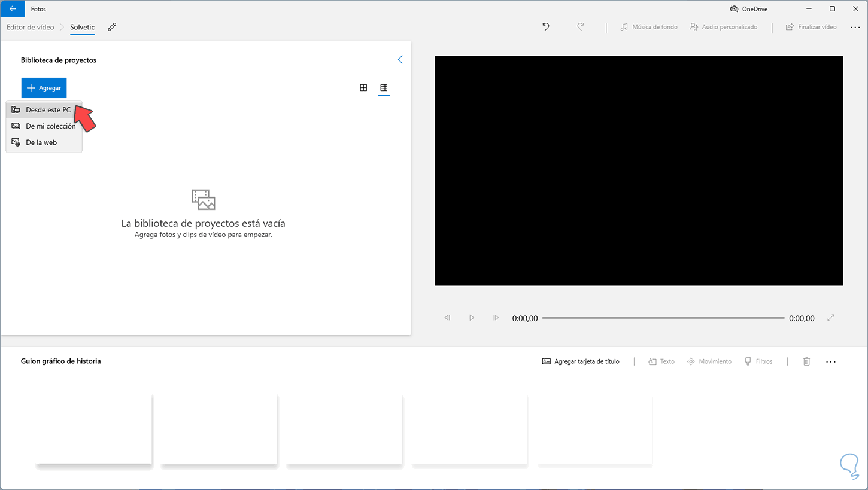The width and height of the screenshot is (868, 490).
Task: Click Finalizar vídeo to export
Action: (811, 27)
